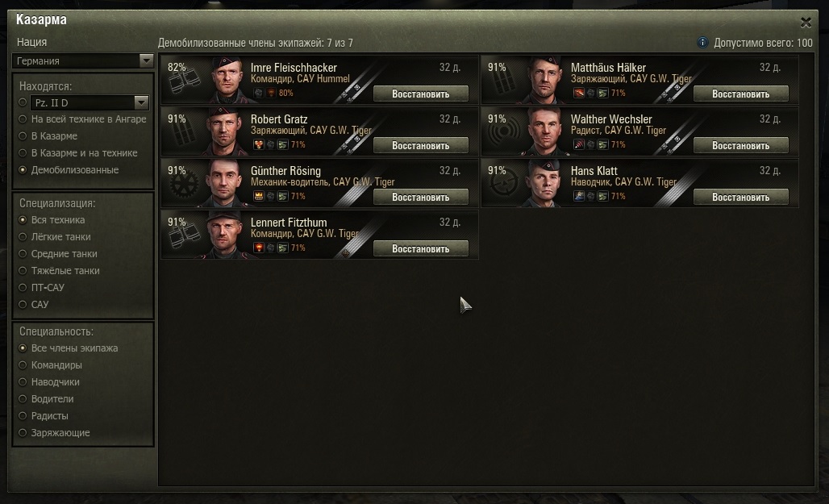Restore Lennert Fitzthum with Восстановить button

pyautogui.click(x=421, y=248)
